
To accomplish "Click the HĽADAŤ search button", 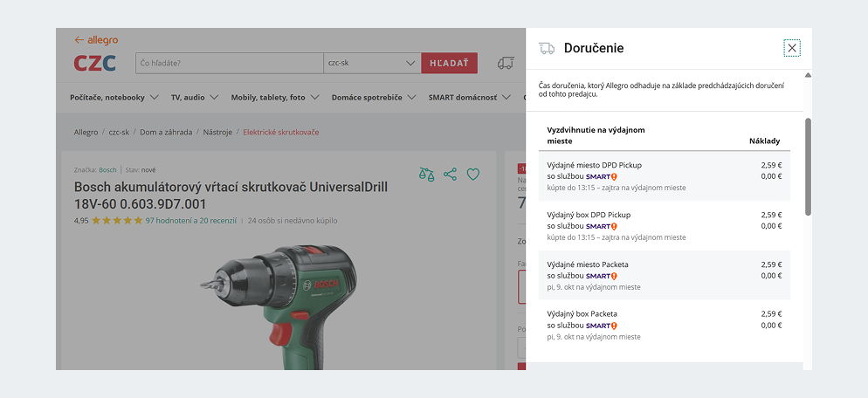I will 450,63.
